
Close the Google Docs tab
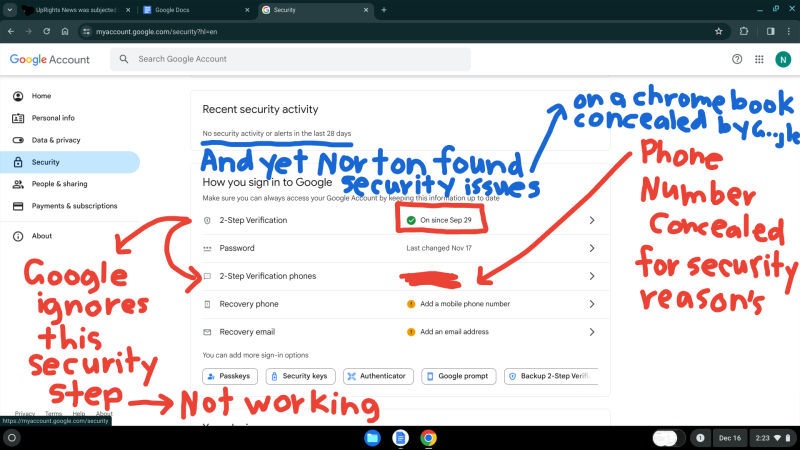pos(247,10)
